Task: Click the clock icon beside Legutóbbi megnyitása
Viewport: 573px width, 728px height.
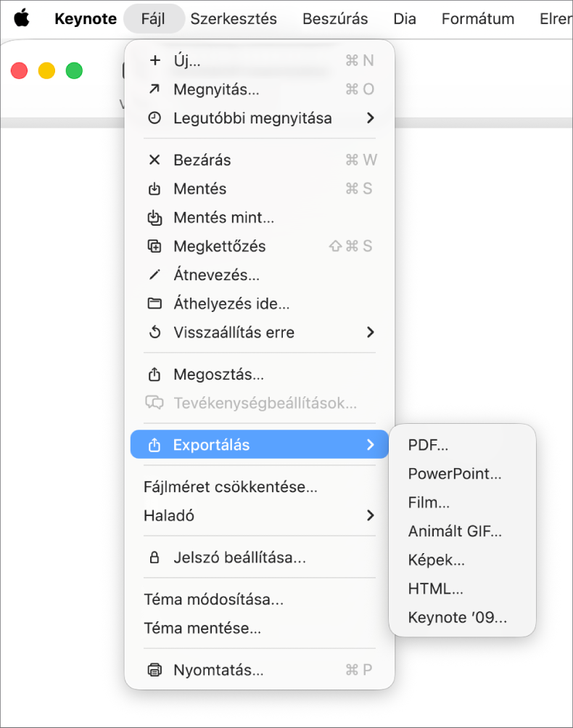Action: click(x=154, y=118)
